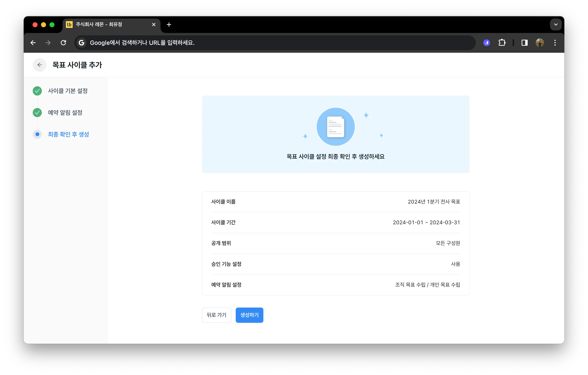Click the 사이클 이름 label
The height and width of the screenshot is (375, 588).
coord(223,202)
